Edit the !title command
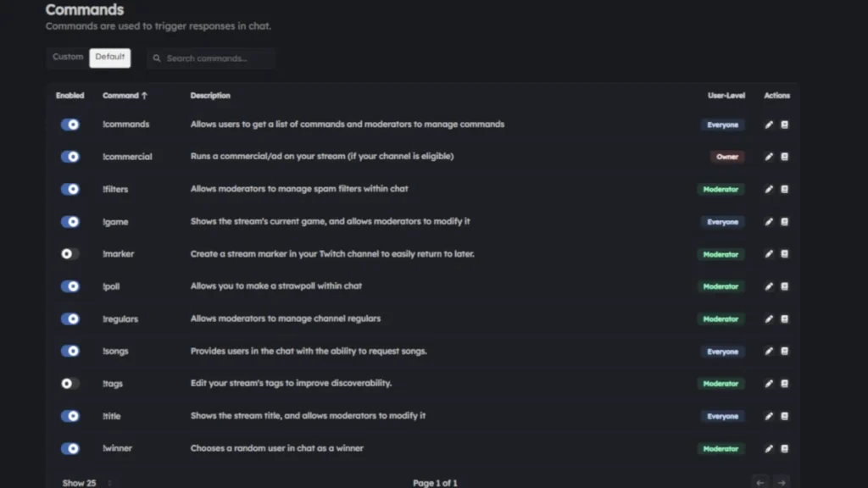The width and height of the screenshot is (868, 488). (769, 416)
